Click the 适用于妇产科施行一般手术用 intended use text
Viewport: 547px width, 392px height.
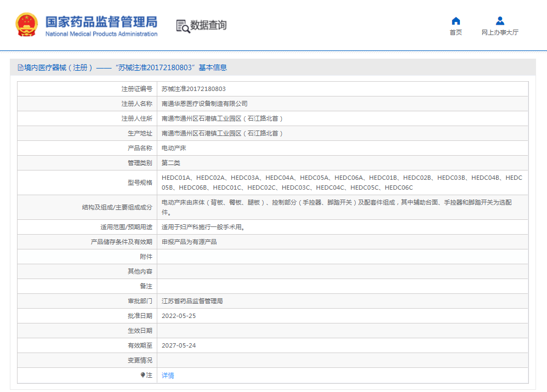click(x=203, y=227)
